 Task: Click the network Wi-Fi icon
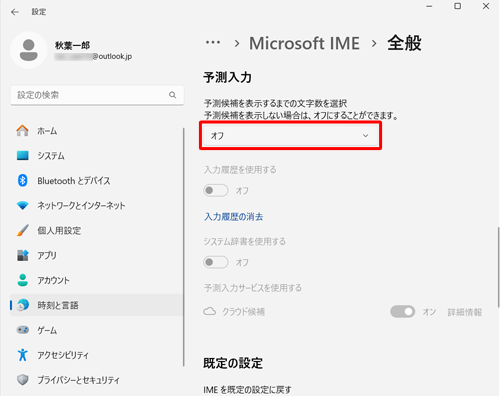pos(23,205)
